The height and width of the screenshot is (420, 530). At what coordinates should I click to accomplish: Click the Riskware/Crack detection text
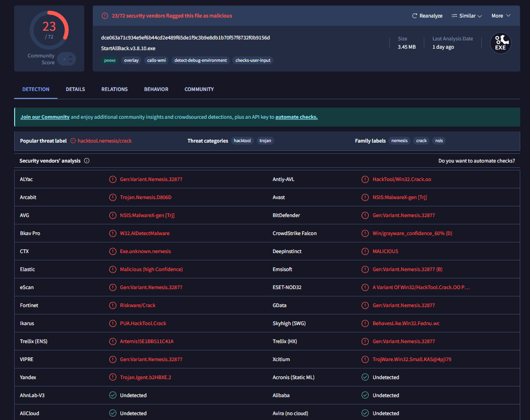[x=137, y=305]
